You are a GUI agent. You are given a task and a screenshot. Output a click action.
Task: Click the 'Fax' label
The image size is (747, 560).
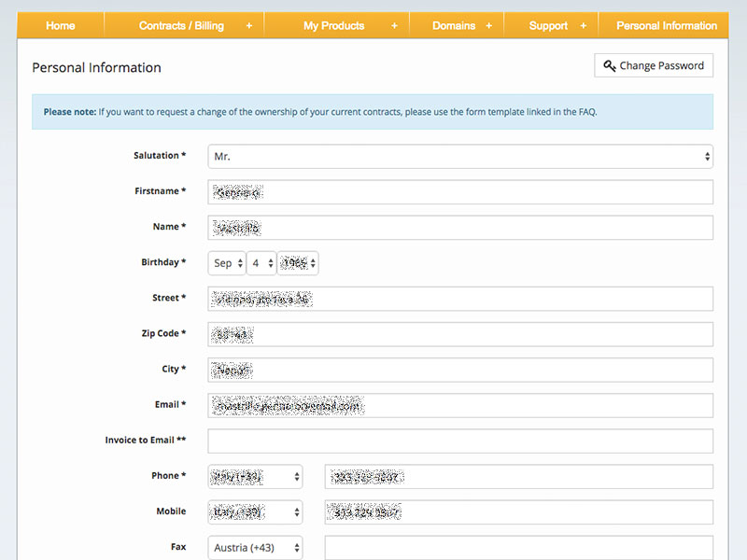(178, 547)
